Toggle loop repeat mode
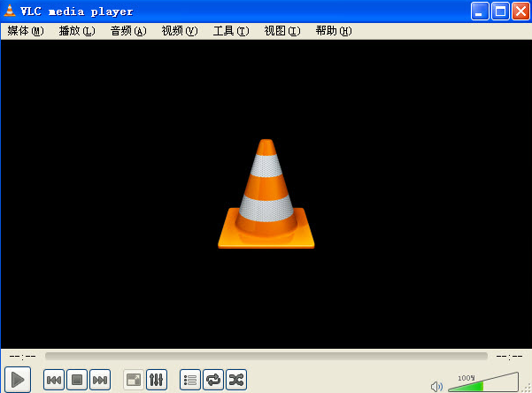The width and height of the screenshot is (532, 393). tap(213, 380)
